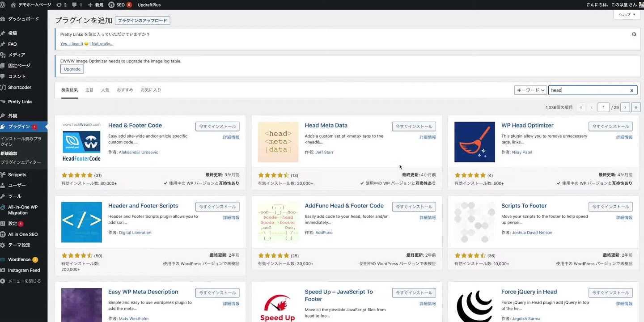The height and width of the screenshot is (322, 644).
Task: Click the SEO gear icon in admin bar
Action: pyautogui.click(x=111, y=5)
